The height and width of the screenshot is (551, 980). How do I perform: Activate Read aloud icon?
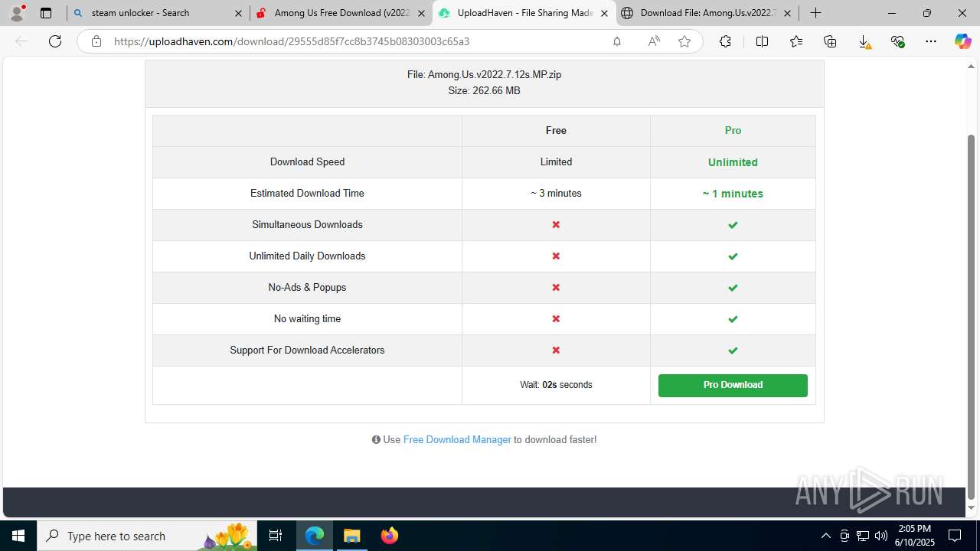pyautogui.click(x=654, y=41)
